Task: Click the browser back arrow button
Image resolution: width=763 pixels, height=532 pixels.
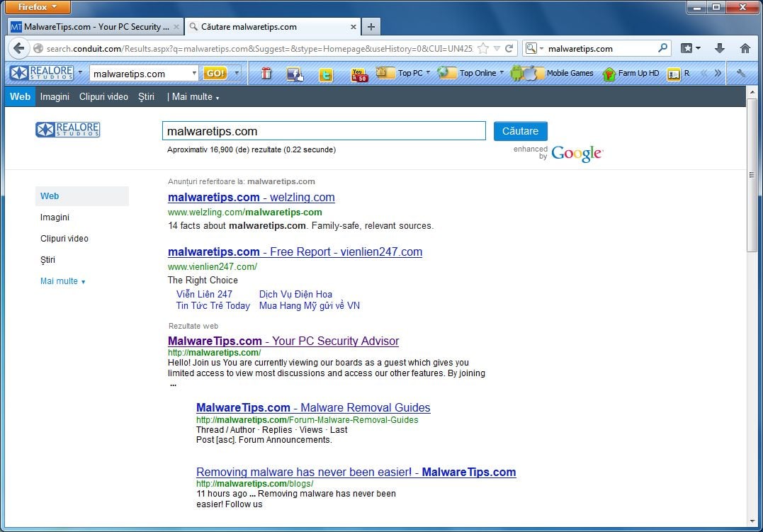Action: (x=18, y=48)
